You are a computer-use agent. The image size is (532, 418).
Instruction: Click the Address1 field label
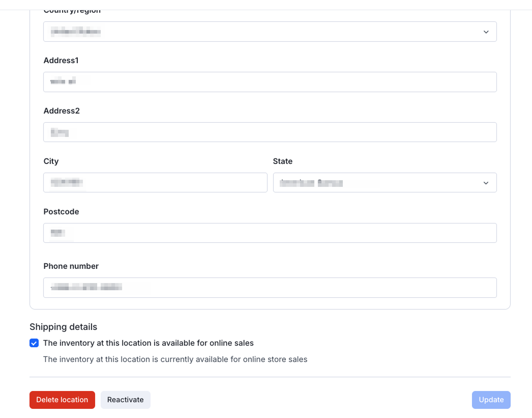[x=61, y=61]
